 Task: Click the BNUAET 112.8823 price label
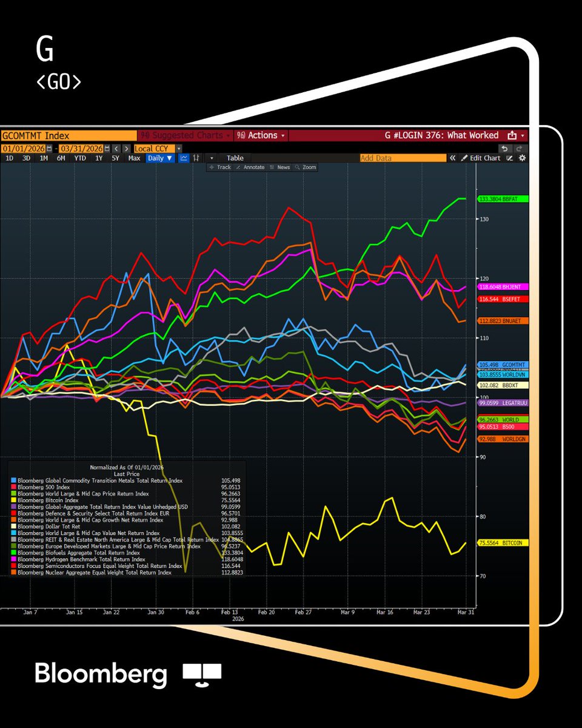503,320
